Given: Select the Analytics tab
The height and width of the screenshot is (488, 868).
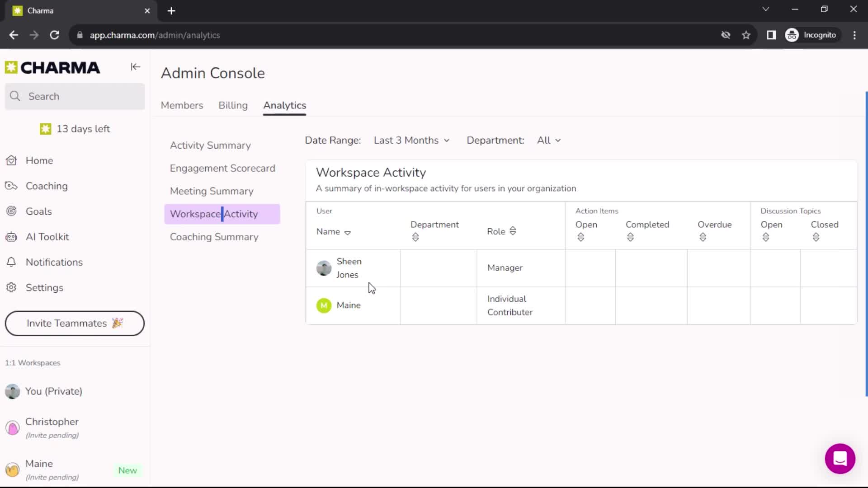Looking at the screenshot, I should (x=284, y=105).
